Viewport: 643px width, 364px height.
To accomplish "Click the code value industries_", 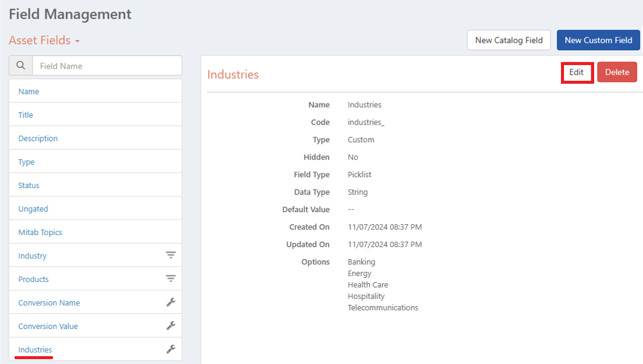I will click(366, 122).
